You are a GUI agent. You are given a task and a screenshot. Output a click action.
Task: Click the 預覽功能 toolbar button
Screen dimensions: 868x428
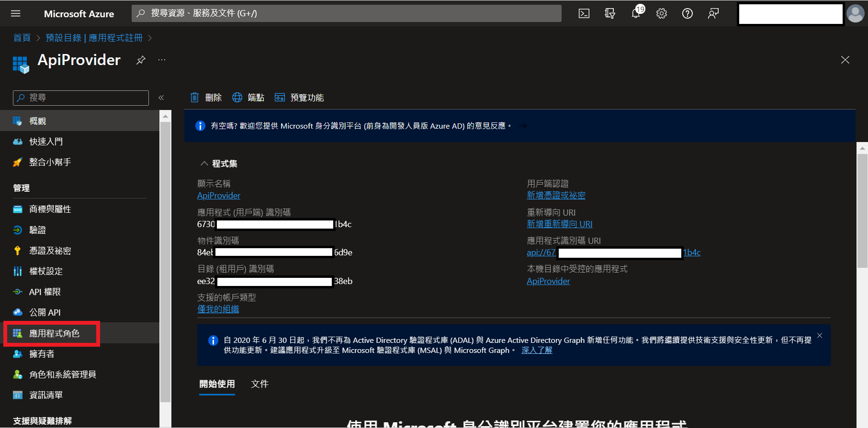[x=299, y=98]
